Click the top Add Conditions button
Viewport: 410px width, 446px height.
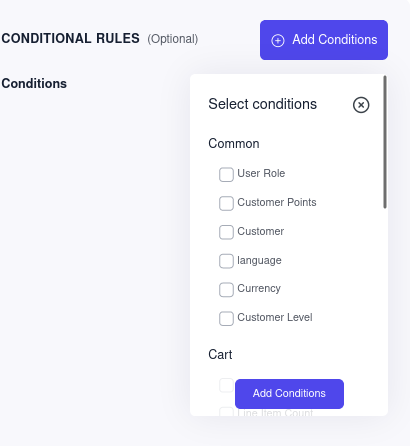coord(324,40)
